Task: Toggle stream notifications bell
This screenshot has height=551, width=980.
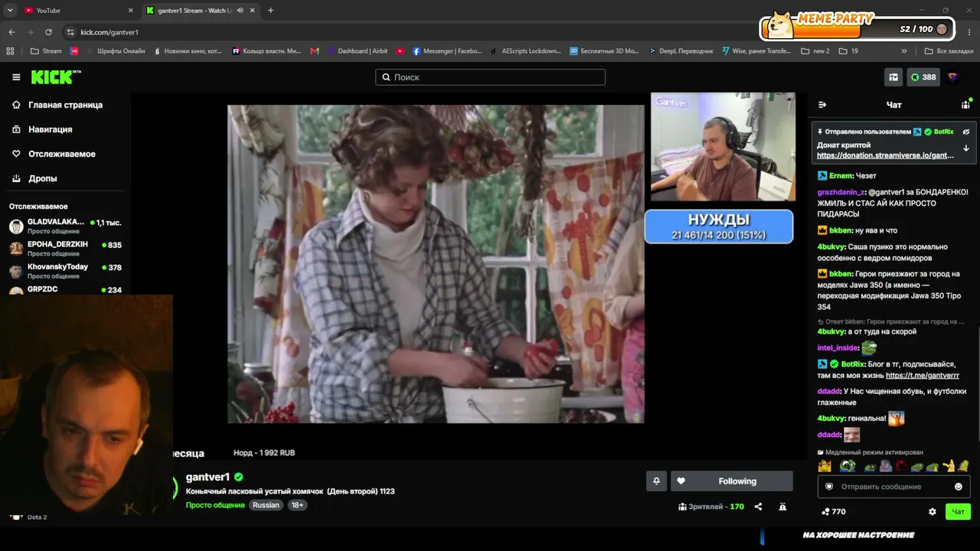Action: tap(656, 481)
